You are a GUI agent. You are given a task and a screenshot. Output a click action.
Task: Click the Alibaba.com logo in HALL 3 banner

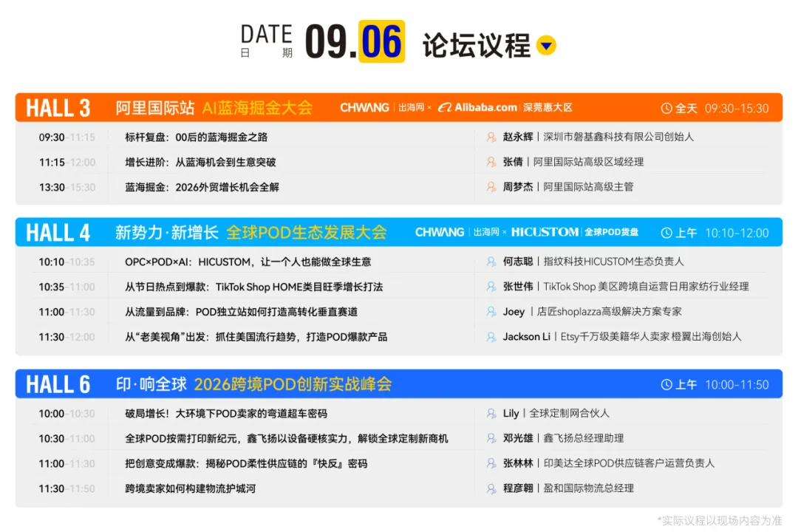coord(477,107)
